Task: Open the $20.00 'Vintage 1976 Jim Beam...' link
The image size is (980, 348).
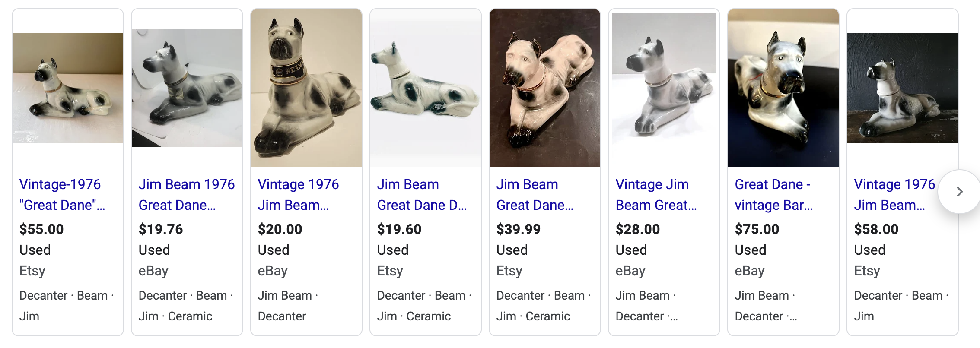Action: coord(298,195)
